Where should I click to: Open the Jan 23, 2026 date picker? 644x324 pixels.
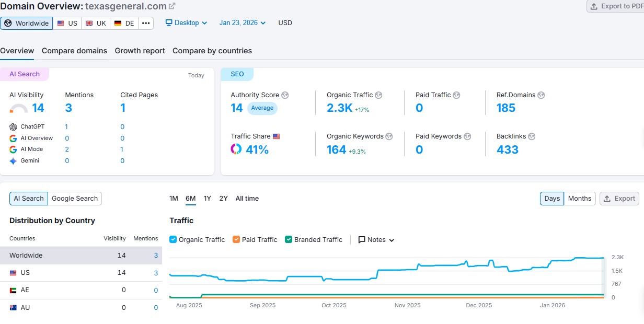[241, 23]
